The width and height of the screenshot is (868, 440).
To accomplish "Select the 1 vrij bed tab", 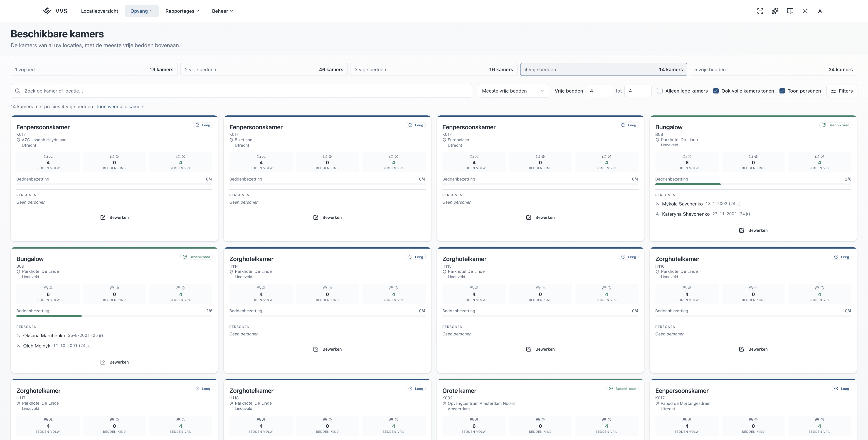I will click(94, 70).
